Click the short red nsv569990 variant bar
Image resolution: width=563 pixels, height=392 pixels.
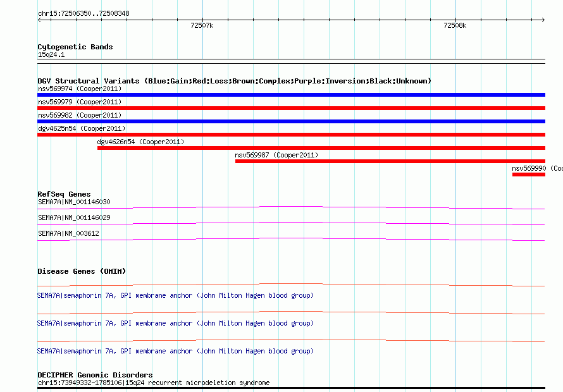pos(528,175)
